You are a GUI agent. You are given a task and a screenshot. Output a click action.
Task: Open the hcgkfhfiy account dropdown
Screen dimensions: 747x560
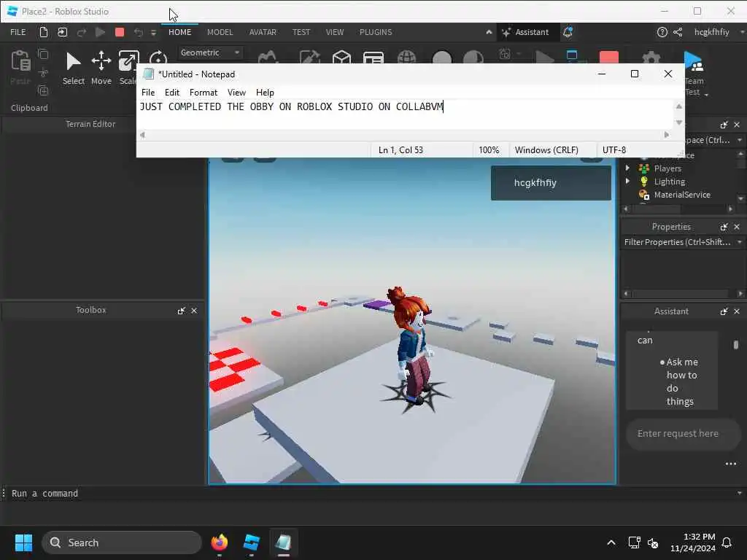point(719,32)
